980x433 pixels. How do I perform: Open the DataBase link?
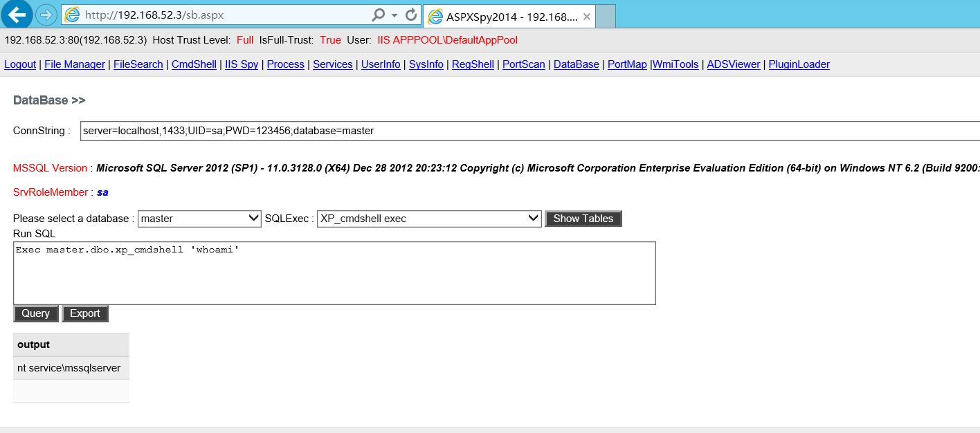[x=577, y=64]
